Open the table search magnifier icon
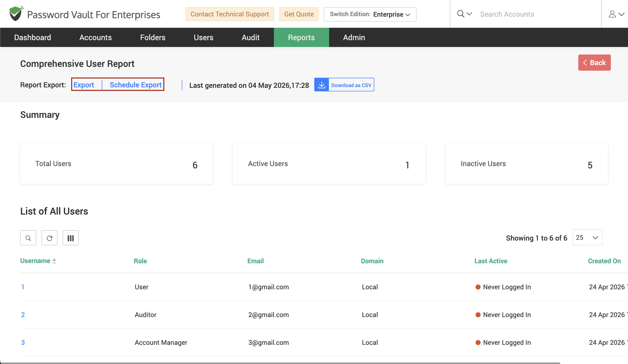Viewport: 628px width, 364px height. tap(28, 238)
